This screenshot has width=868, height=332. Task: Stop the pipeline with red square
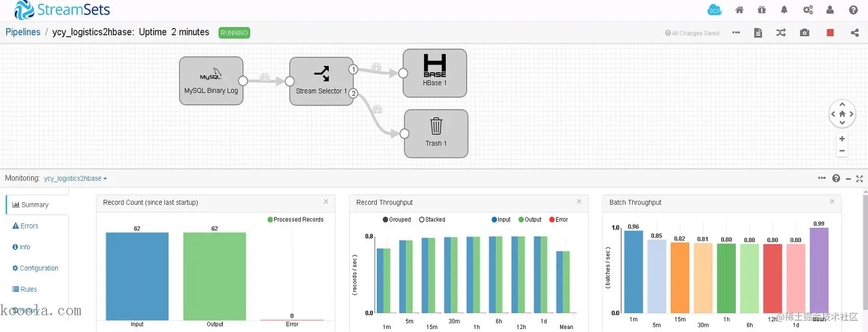[x=830, y=33]
